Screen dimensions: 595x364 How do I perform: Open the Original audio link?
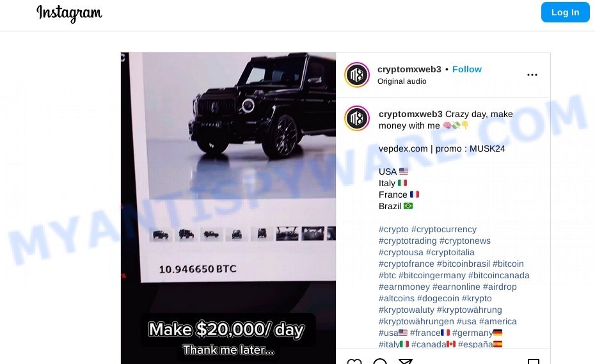(x=402, y=81)
